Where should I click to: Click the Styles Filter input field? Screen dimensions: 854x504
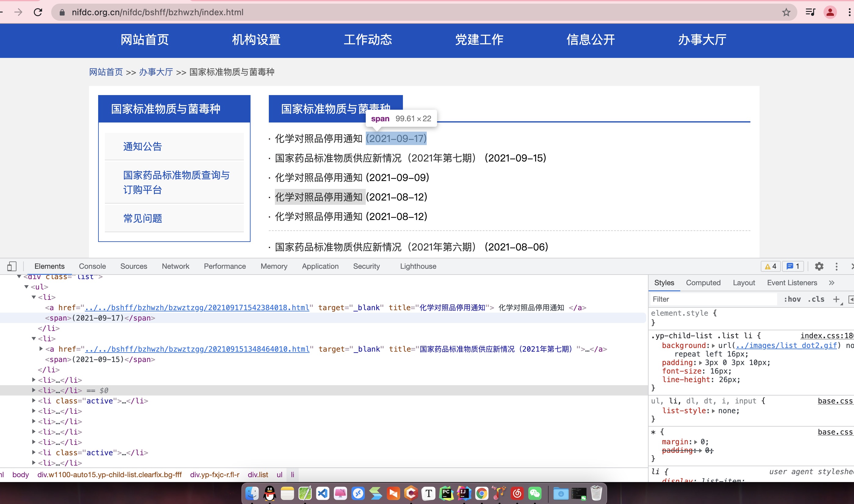(x=713, y=299)
